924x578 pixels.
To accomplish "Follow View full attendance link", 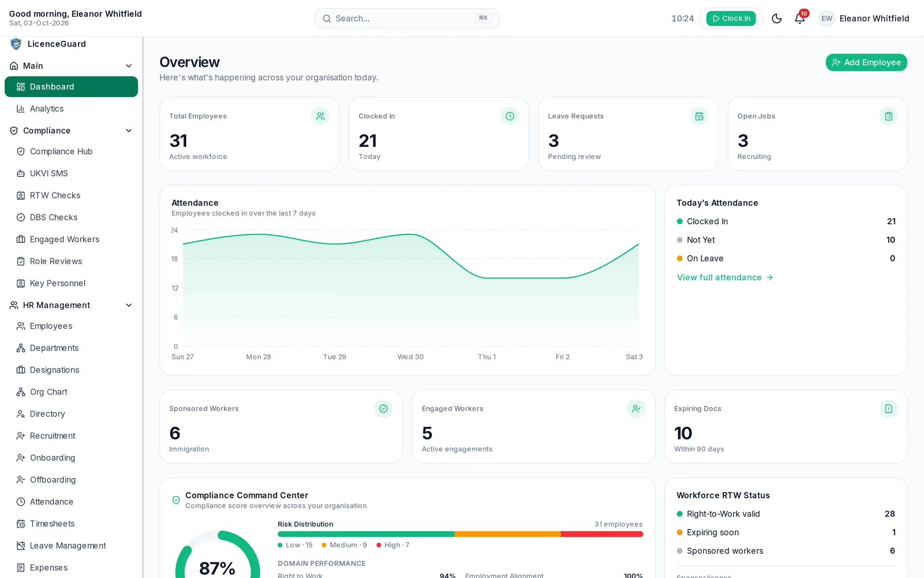I will click(725, 277).
